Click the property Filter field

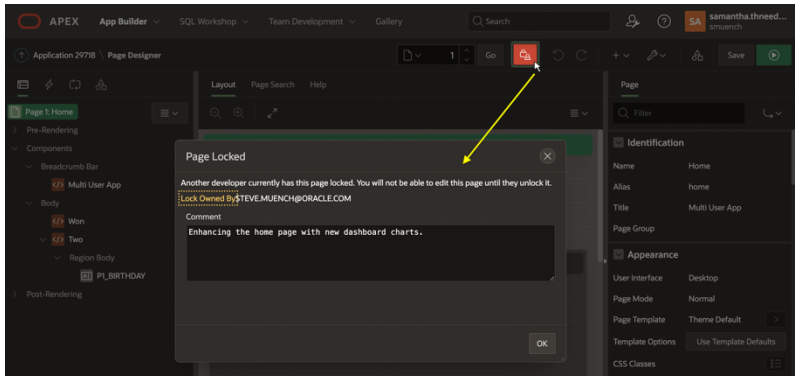tap(679, 113)
